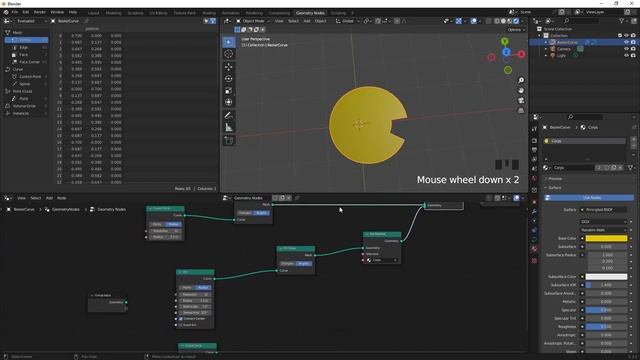Click the zoom magnifier in viewport gizmos
This screenshot has width=640, height=360.
(521, 80)
